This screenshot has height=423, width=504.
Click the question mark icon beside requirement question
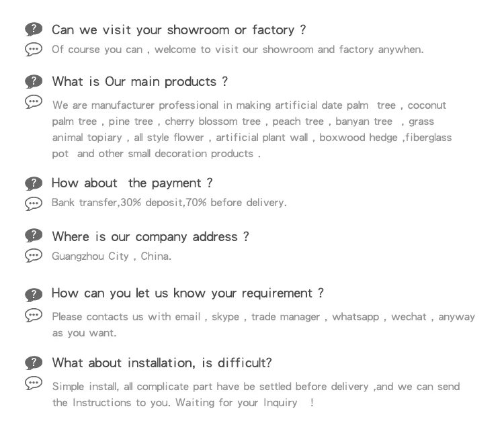click(x=34, y=294)
